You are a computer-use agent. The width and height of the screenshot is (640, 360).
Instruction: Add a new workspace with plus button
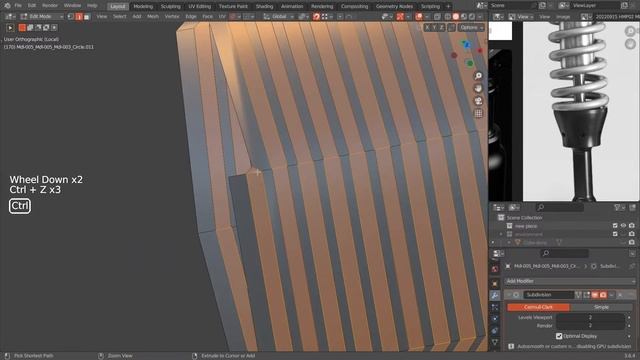pyautogui.click(x=448, y=6)
